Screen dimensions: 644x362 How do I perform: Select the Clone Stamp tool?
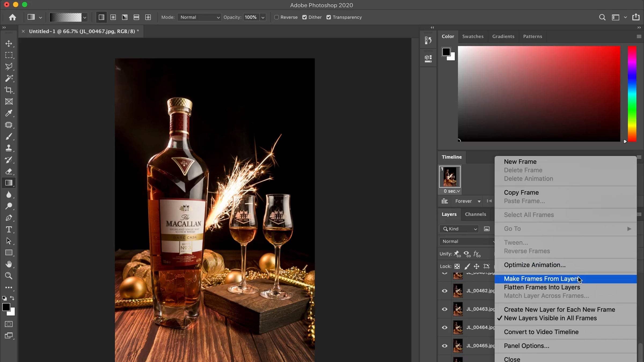coord(9,148)
